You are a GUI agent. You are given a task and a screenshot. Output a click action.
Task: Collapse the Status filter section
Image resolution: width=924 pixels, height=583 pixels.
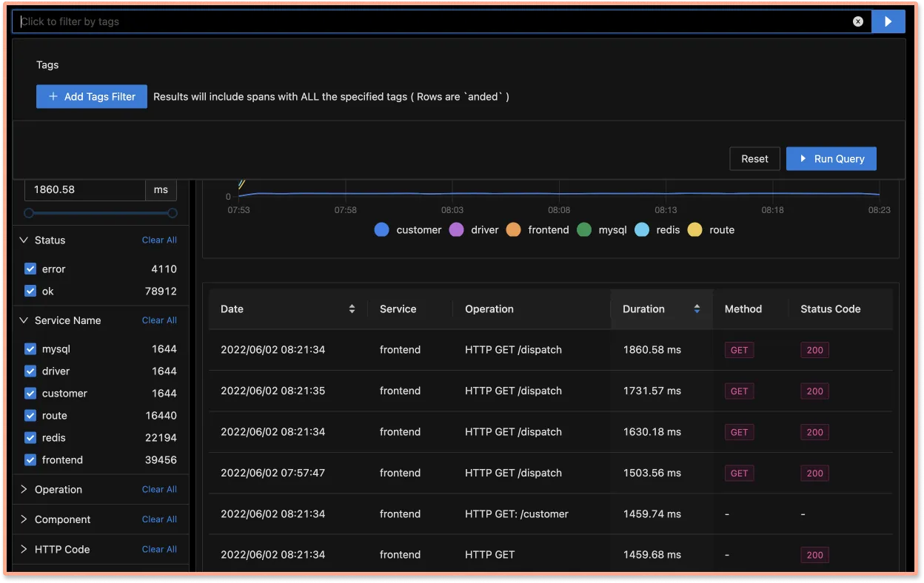(24, 240)
